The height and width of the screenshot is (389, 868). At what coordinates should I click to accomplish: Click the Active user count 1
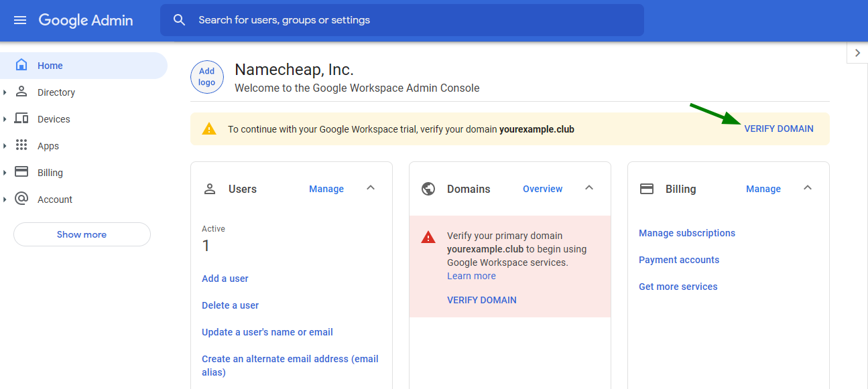tap(206, 246)
